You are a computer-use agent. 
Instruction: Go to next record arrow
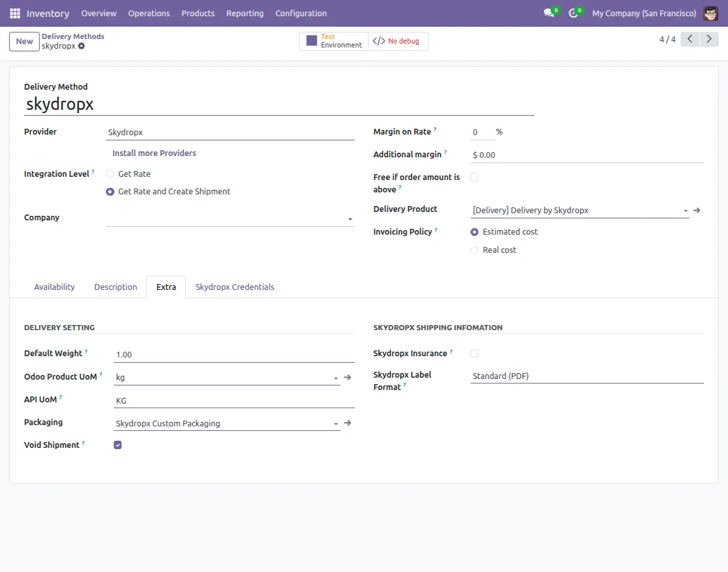click(710, 40)
